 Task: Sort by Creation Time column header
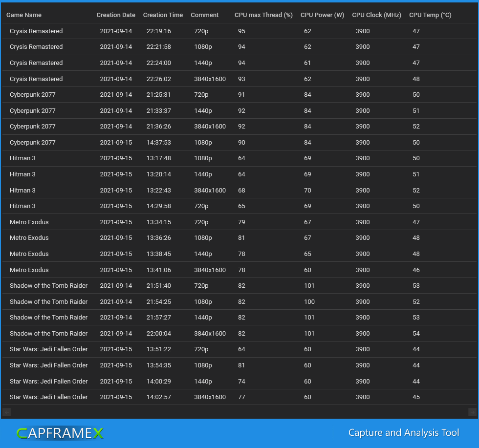163,15
